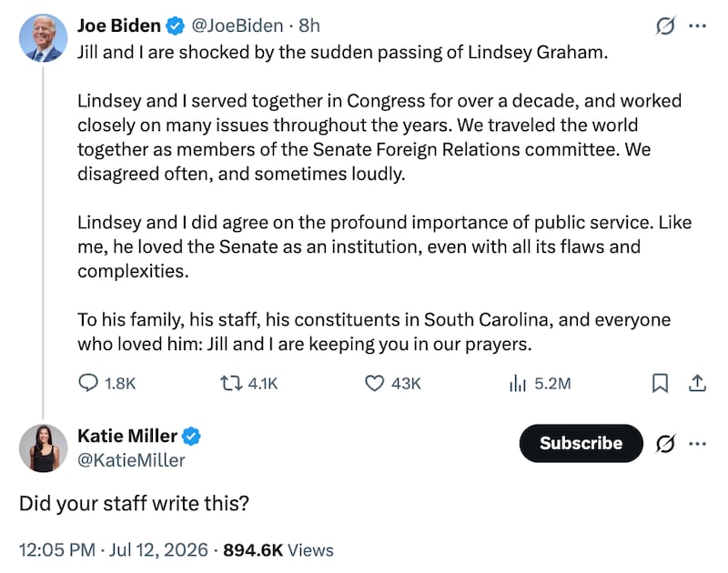Open replies on Joe Biden's post
The image size is (728, 573).
pyautogui.click(x=106, y=383)
